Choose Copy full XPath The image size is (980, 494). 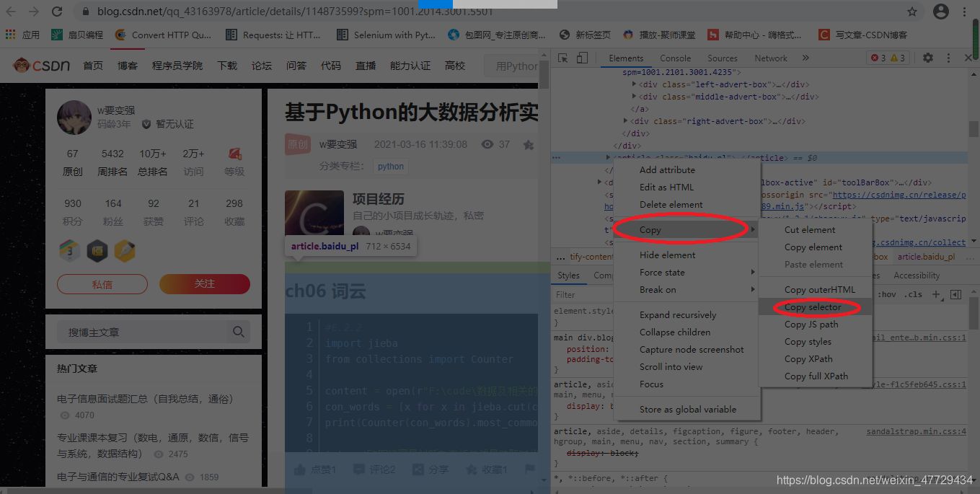[x=815, y=376]
